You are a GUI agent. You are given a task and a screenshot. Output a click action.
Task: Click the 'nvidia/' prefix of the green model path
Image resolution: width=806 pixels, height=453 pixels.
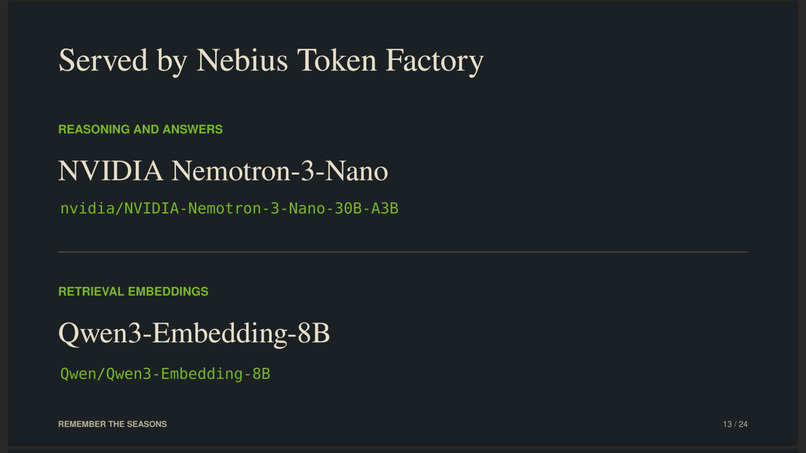pyautogui.click(x=92, y=208)
